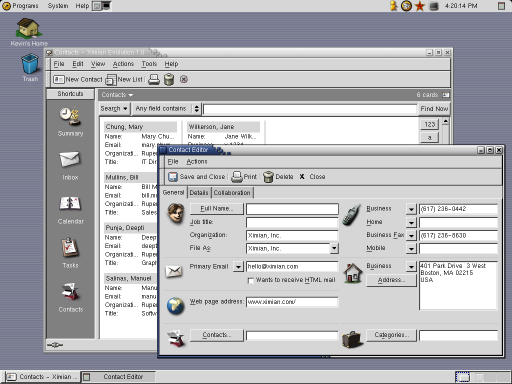The image size is (512, 384).
Task: Click the New List toolbar button
Action: [124, 79]
